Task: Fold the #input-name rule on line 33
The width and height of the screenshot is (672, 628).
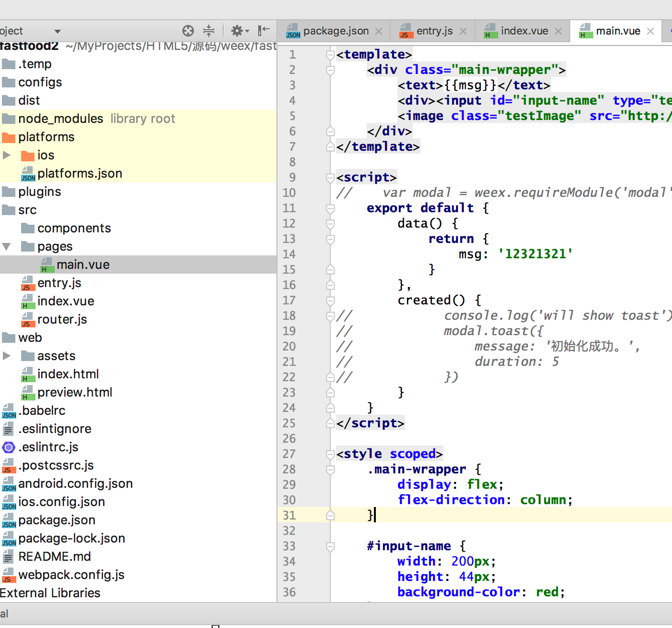Action: point(330,546)
